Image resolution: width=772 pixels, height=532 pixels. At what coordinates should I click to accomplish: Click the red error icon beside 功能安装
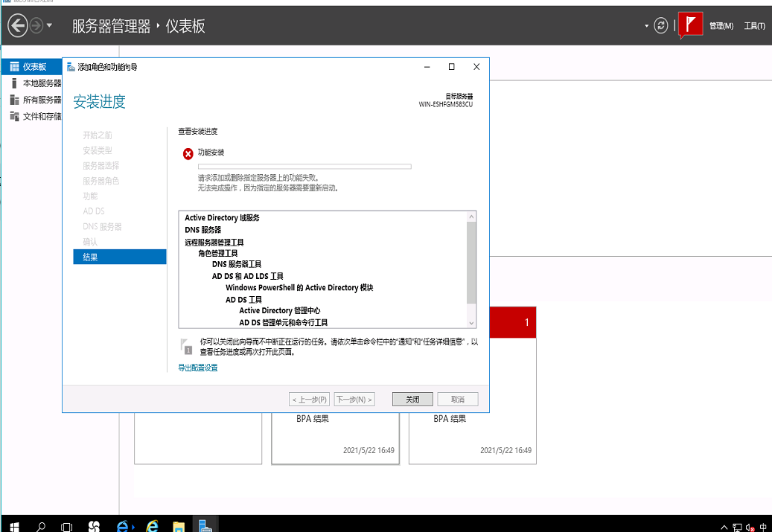pyautogui.click(x=188, y=154)
